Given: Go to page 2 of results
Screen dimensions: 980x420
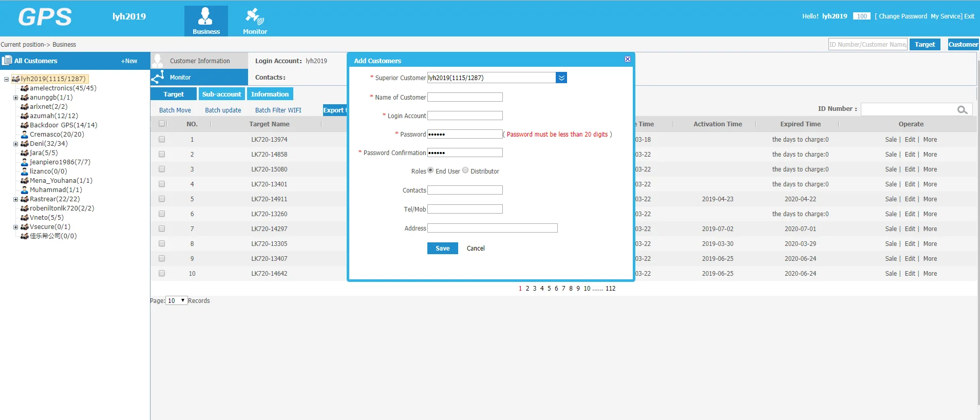Looking at the screenshot, I should pyautogui.click(x=527, y=289).
